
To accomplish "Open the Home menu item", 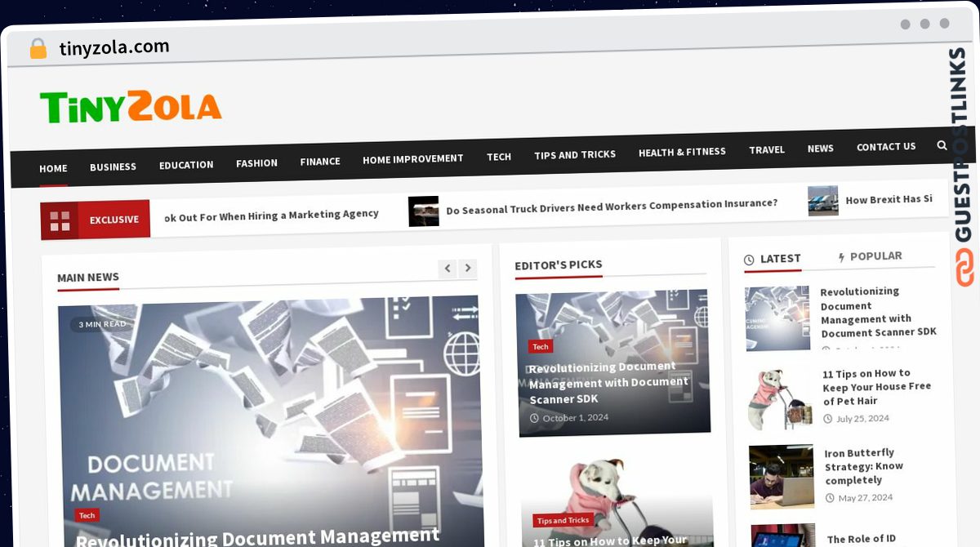I will [x=53, y=168].
